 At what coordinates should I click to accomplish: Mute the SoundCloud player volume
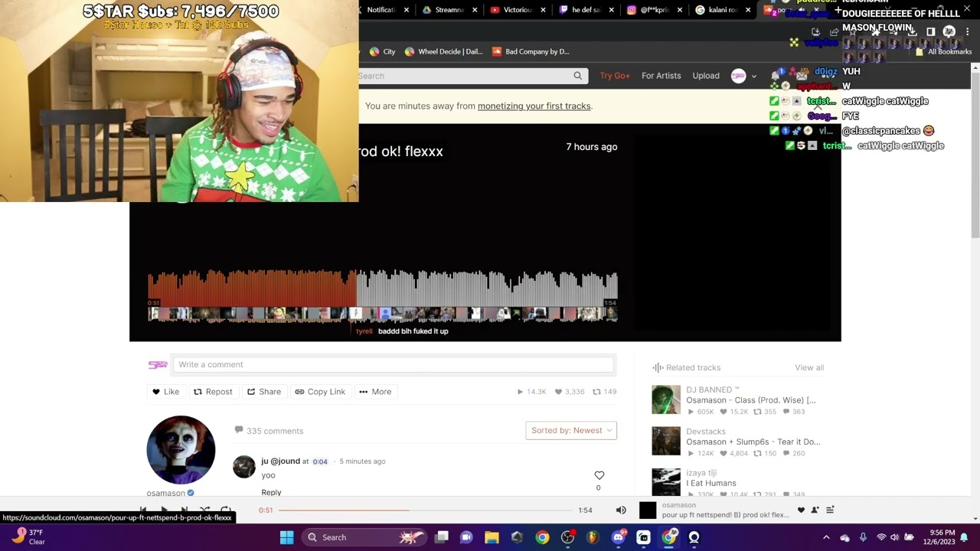click(x=621, y=510)
